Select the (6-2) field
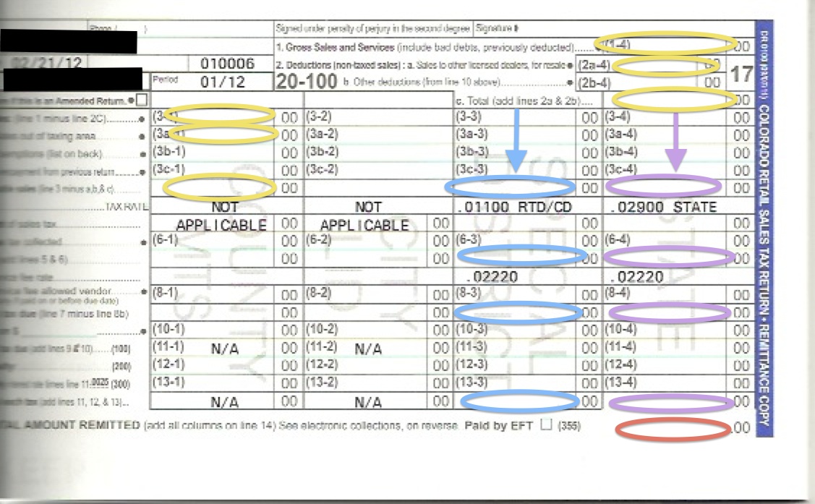This screenshot has width=815, height=504. pos(365,241)
